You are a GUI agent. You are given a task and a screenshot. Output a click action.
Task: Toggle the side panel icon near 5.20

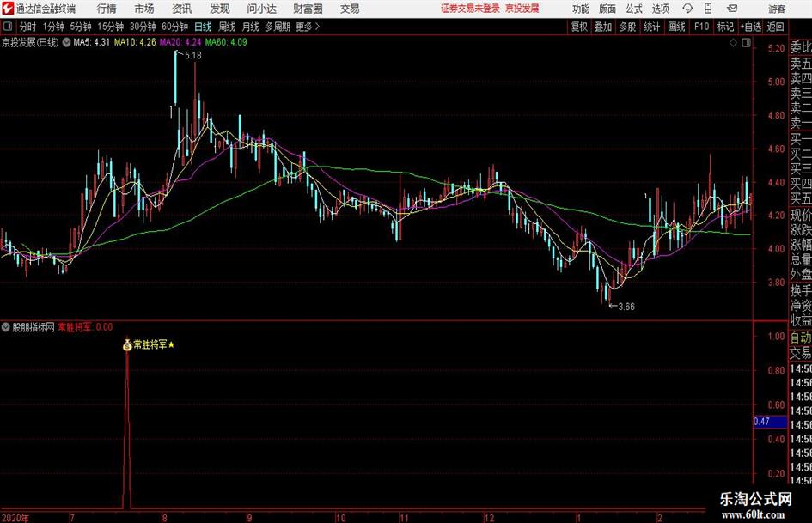[x=746, y=43]
